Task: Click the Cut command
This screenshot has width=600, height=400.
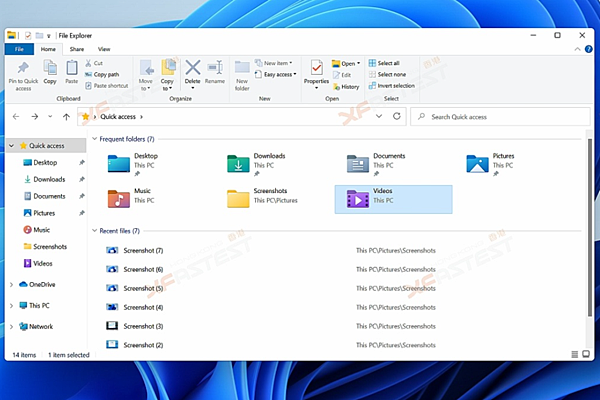Action: (x=94, y=63)
